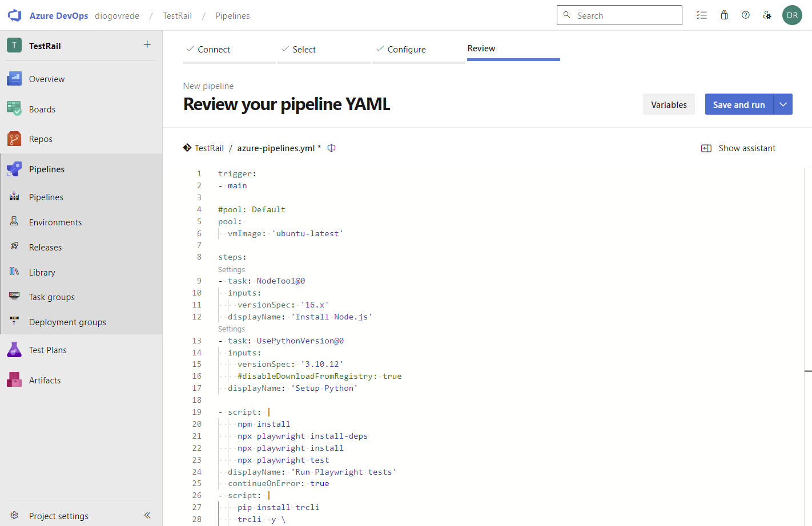Viewport: 812px width, 526px height.
Task: Open the Help question mark icon
Action: (746, 15)
